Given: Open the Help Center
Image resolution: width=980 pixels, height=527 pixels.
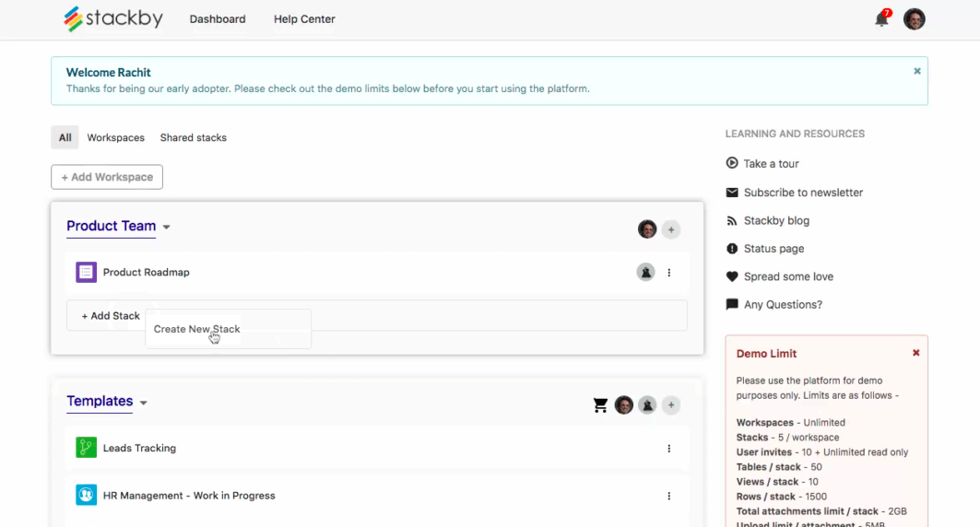Looking at the screenshot, I should pyautogui.click(x=304, y=19).
